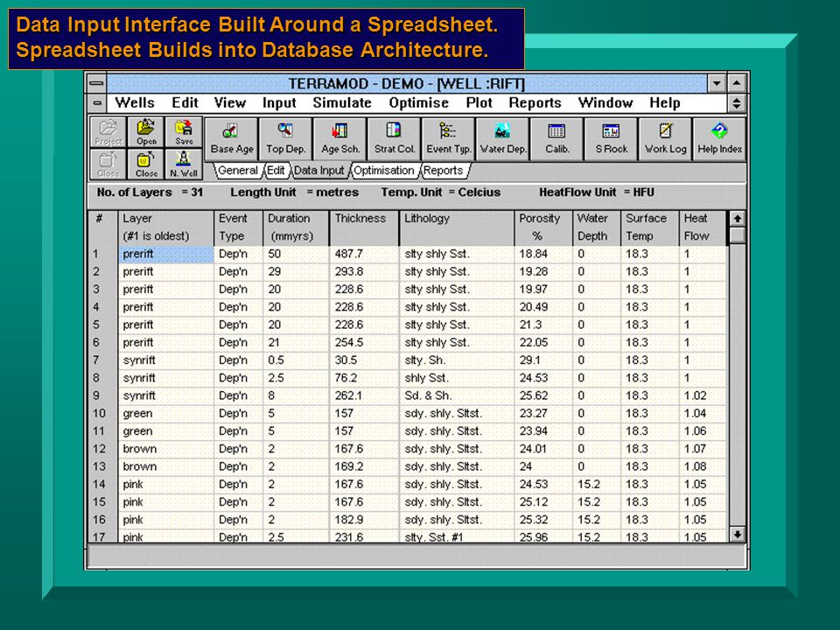Switch to the Edit tab
840x630 pixels.
(276, 171)
